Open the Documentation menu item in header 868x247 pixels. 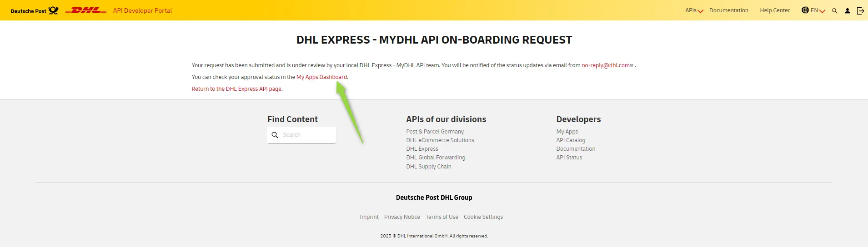(x=728, y=10)
